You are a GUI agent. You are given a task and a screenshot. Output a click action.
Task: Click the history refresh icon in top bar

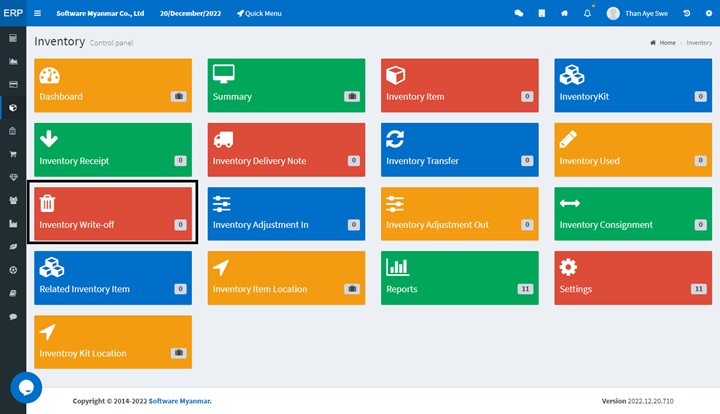pos(687,13)
